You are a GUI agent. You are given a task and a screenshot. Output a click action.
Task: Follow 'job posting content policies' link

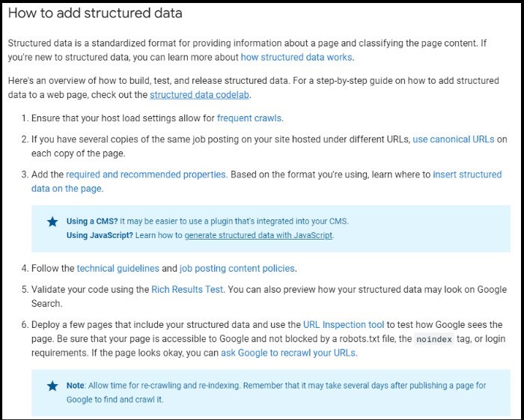click(237, 269)
